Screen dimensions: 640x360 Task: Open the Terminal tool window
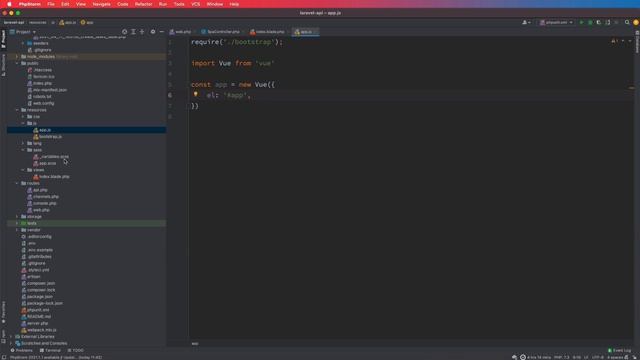tap(50, 350)
